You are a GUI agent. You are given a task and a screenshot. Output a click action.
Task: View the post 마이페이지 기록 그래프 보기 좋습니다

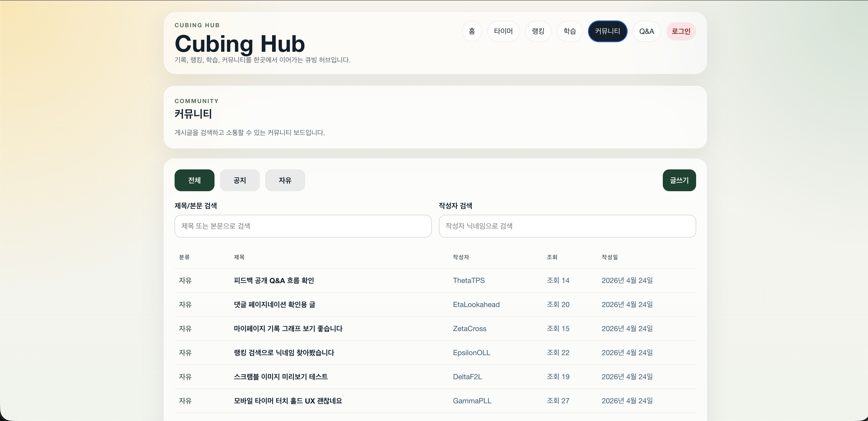tap(288, 329)
